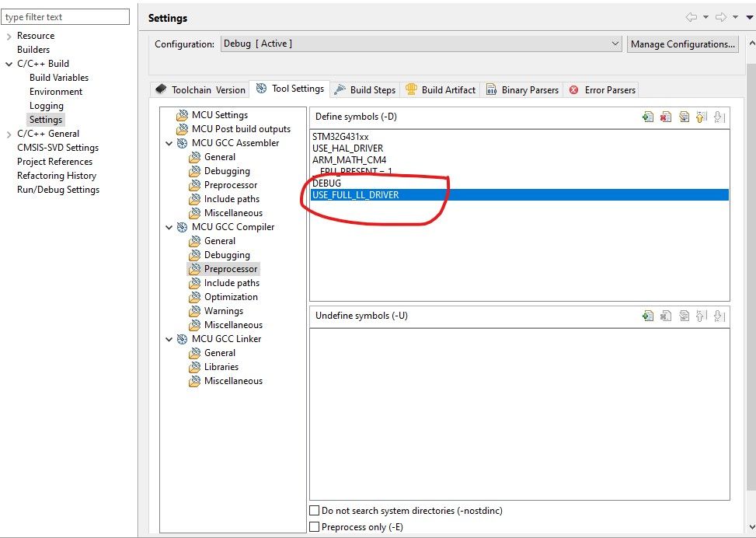Open Build Variables page
Image resolution: width=756 pixels, height=538 pixels.
tap(59, 78)
